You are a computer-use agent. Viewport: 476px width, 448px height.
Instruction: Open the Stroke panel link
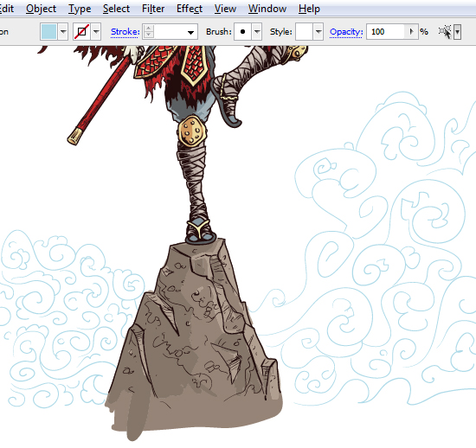pos(125,31)
